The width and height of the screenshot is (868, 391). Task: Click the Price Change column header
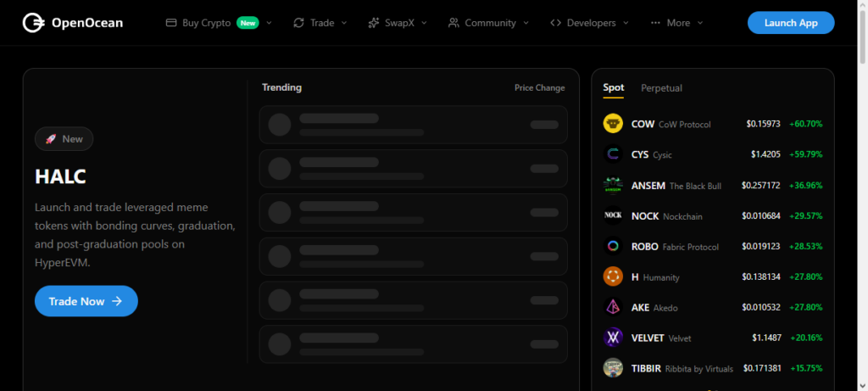(540, 87)
